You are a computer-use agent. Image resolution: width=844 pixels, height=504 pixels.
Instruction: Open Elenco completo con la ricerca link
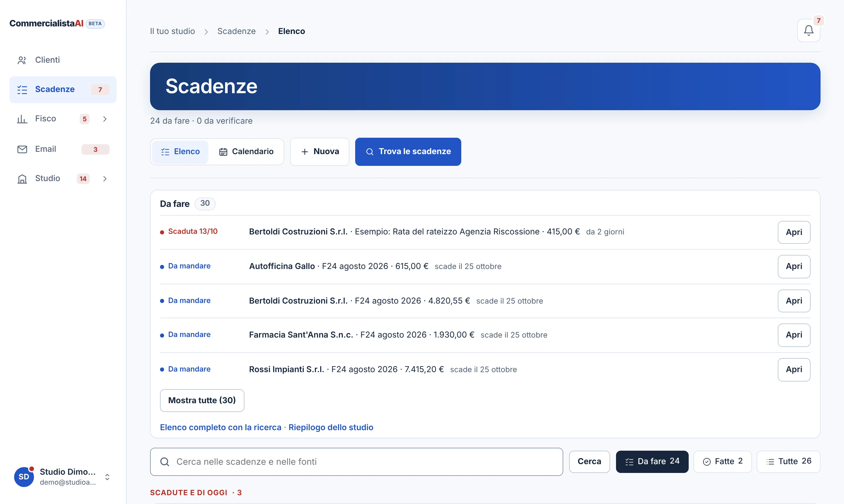(221, 427)
